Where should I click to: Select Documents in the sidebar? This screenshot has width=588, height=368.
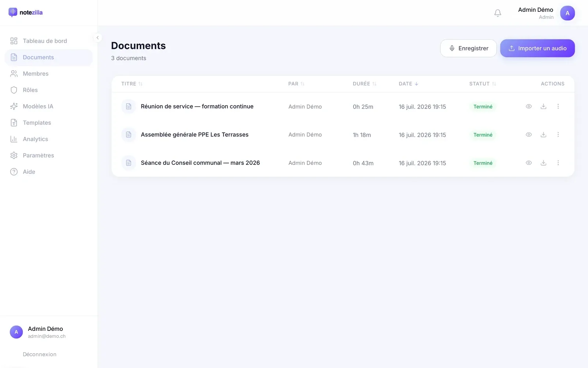[49, 57]
